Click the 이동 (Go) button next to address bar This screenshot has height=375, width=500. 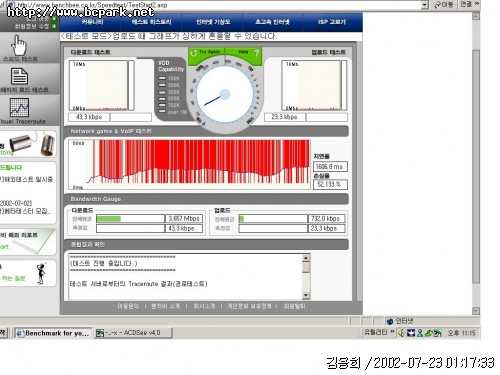(x=443, y=5)
